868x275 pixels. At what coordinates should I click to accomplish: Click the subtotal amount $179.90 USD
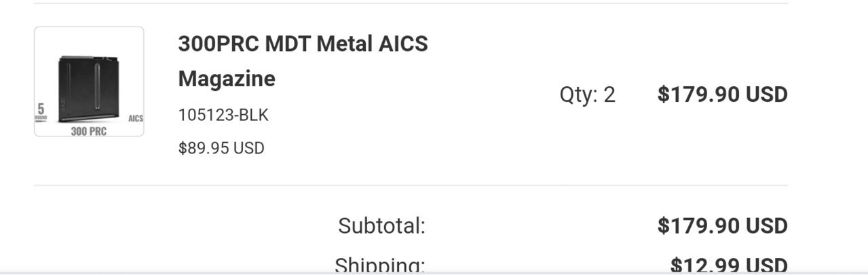tap(723, 225)
